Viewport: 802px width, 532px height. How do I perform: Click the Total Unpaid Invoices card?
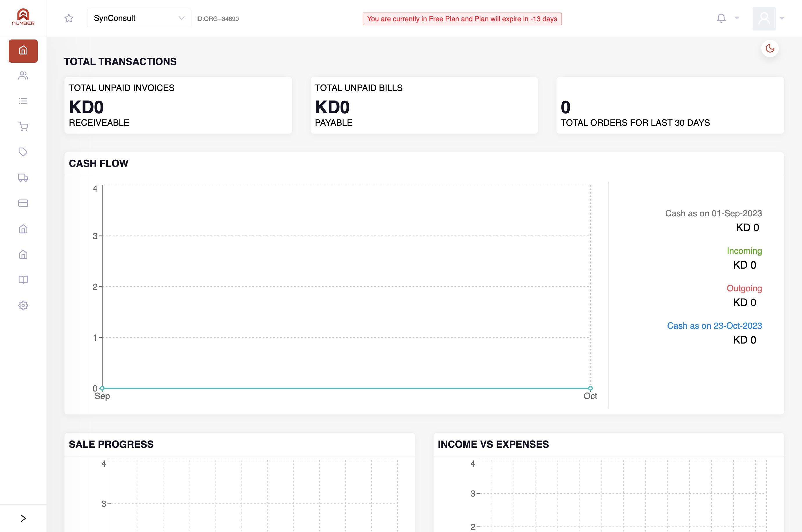click(x=178, y=105)
